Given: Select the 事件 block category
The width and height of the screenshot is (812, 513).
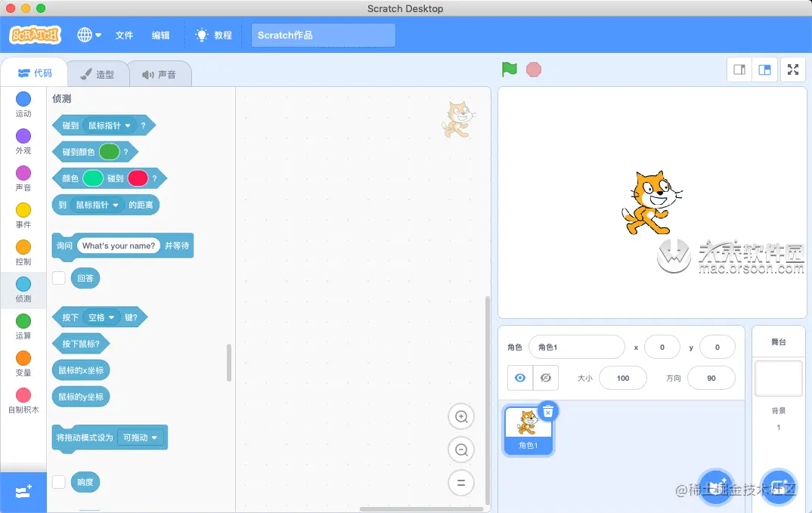Looking at the screenshot, I should [x=23, y=215].
